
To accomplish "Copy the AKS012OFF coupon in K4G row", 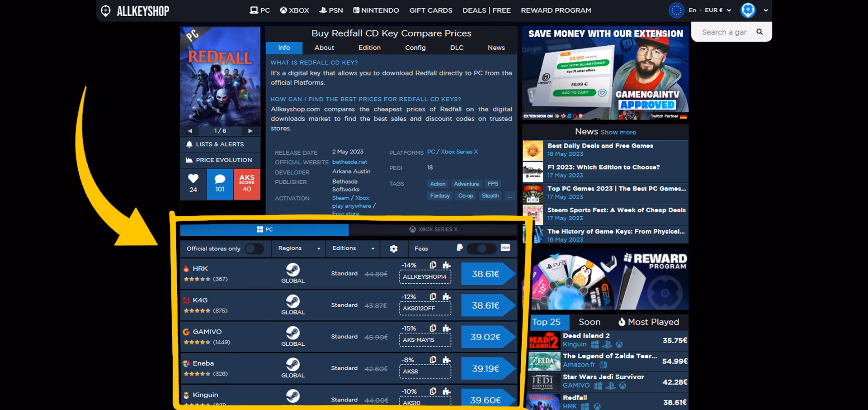I will [433, 297].
